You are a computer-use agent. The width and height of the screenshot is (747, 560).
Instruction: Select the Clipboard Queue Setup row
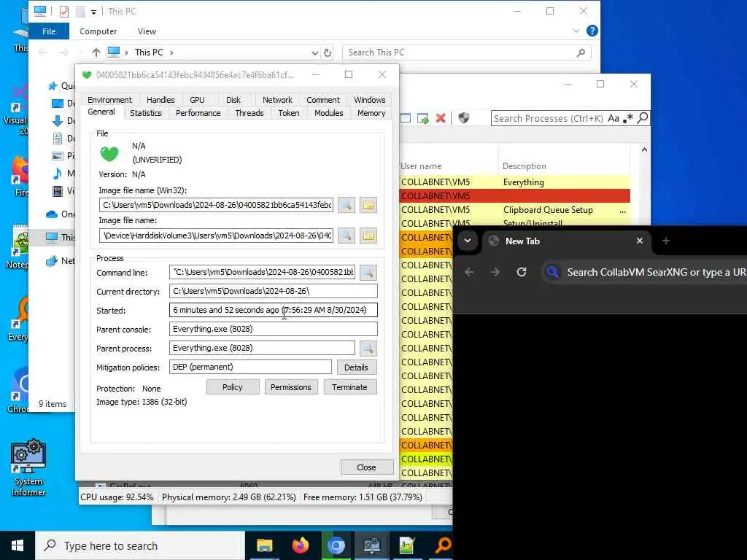(514, 209)
